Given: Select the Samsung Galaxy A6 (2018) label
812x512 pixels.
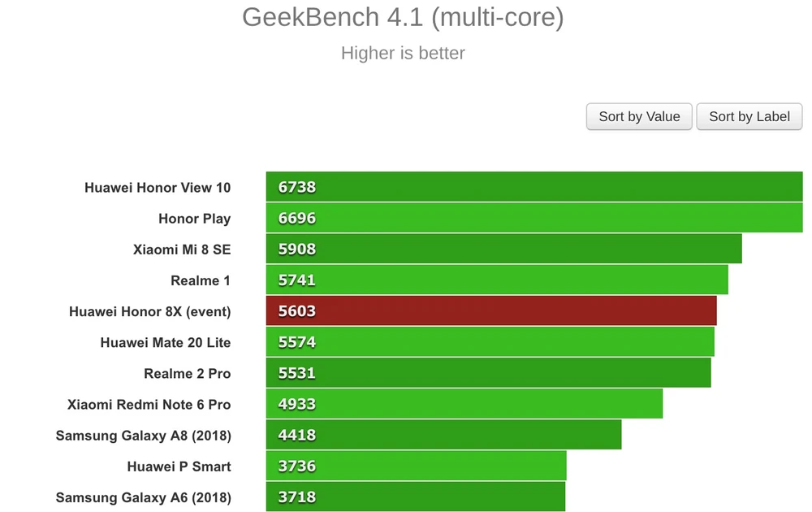Looking at the screenshot, I should tap(143, 497).
